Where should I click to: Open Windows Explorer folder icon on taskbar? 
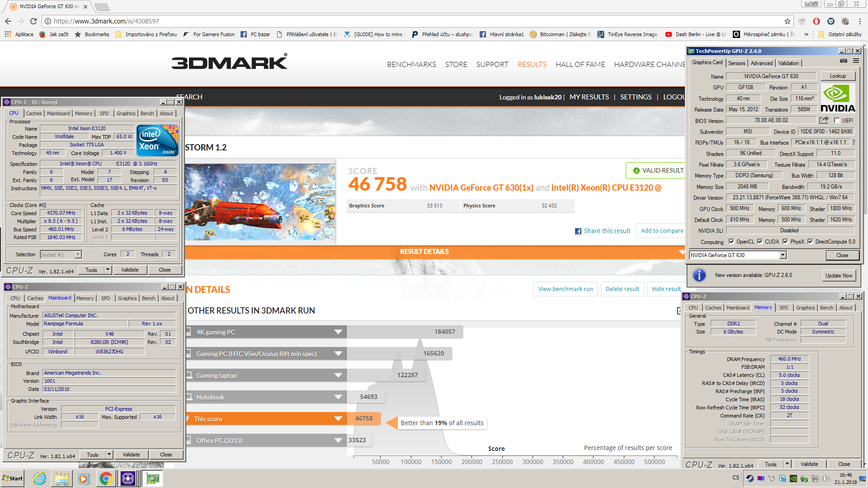pyautogui.click(x=62, y=479)
